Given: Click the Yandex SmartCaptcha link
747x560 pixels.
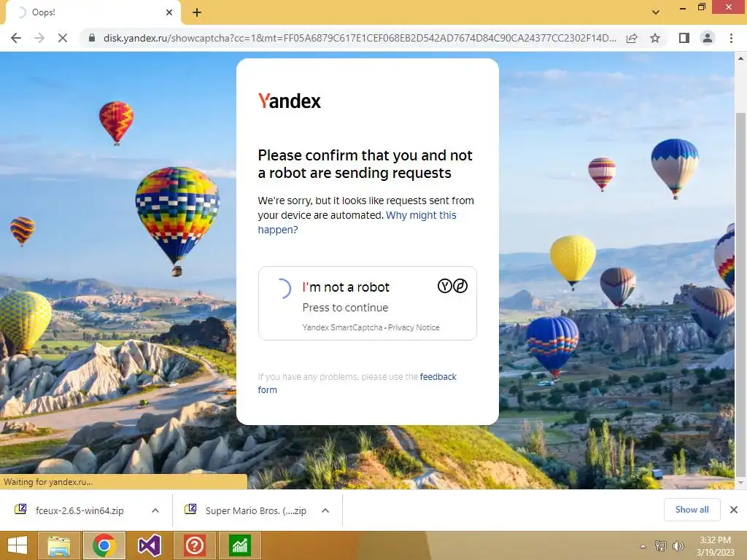Looking at the screenshot, I should (x=342, y=327).
